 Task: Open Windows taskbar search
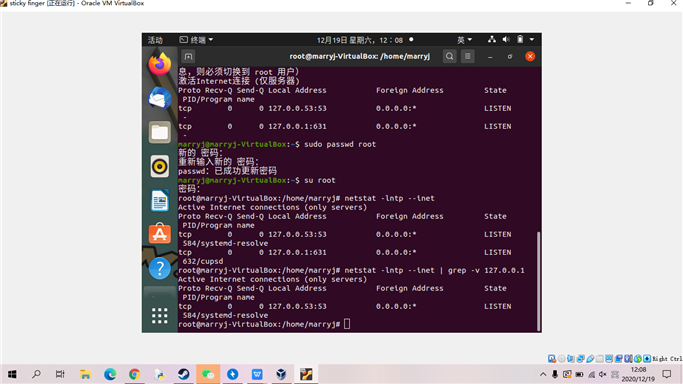point(36,374)
